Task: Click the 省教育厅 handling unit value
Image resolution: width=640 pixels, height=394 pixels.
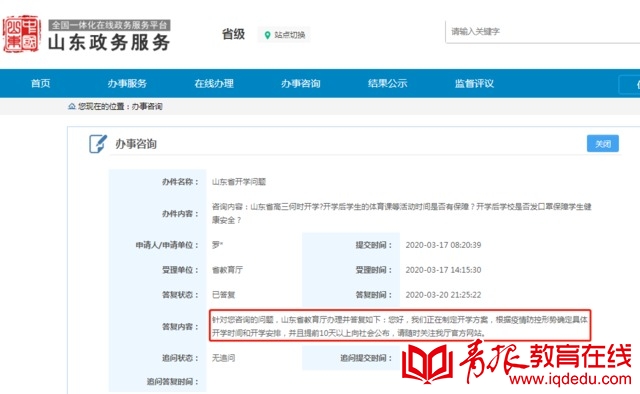Action: coord(227,270)
